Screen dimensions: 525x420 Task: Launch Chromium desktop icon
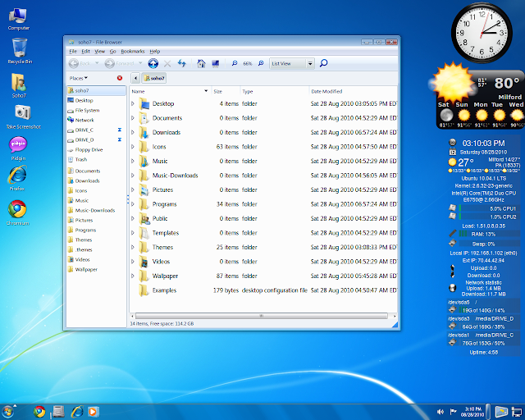point(17,212)
